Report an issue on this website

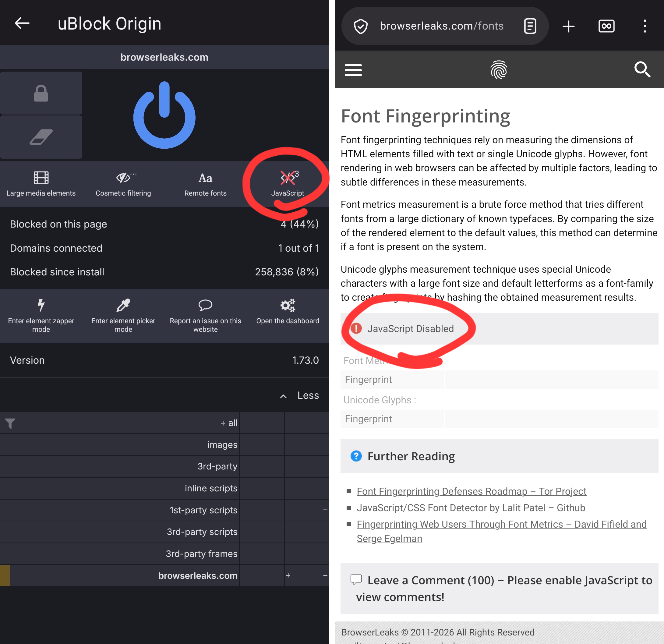click(205, 316)
